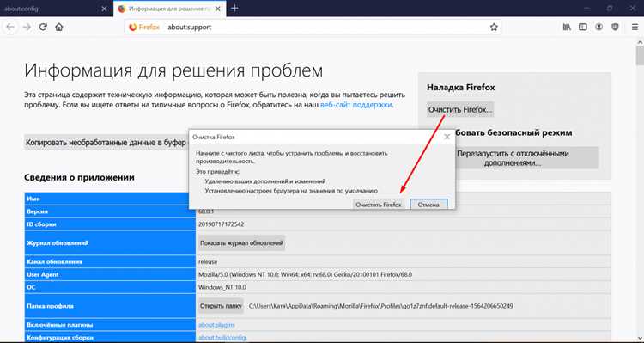
Task: Confirm Очистить Firefox in the dialog
Action: coord(379,205)
